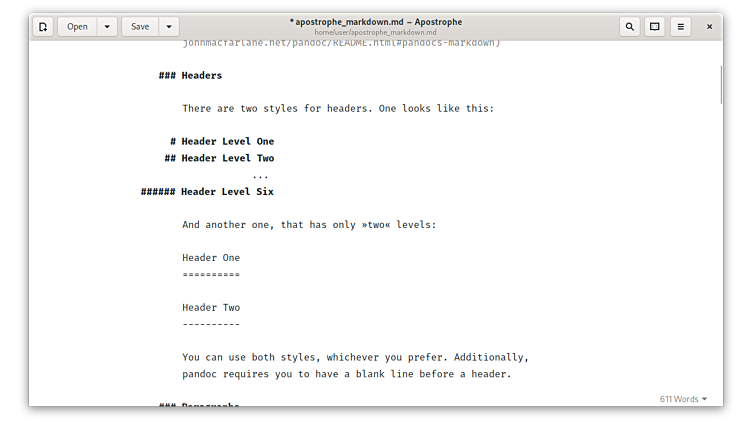This screenshot has width=752, height=423.
Task: Close the Apostrophe window
Action: click(709, 27)
